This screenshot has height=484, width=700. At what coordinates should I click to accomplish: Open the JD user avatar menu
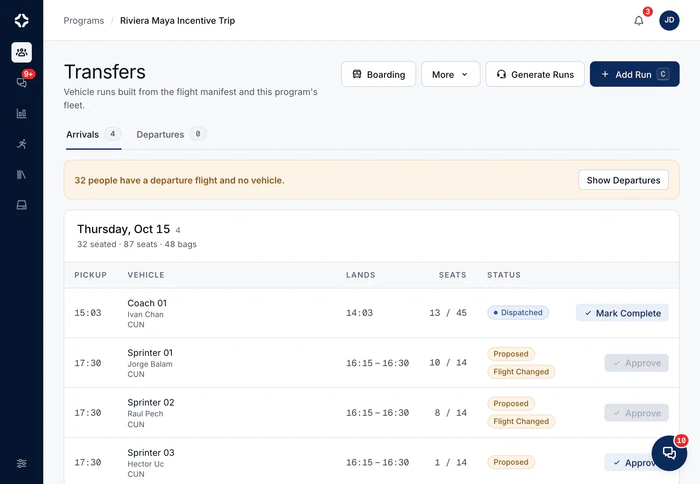coord(669,20)
